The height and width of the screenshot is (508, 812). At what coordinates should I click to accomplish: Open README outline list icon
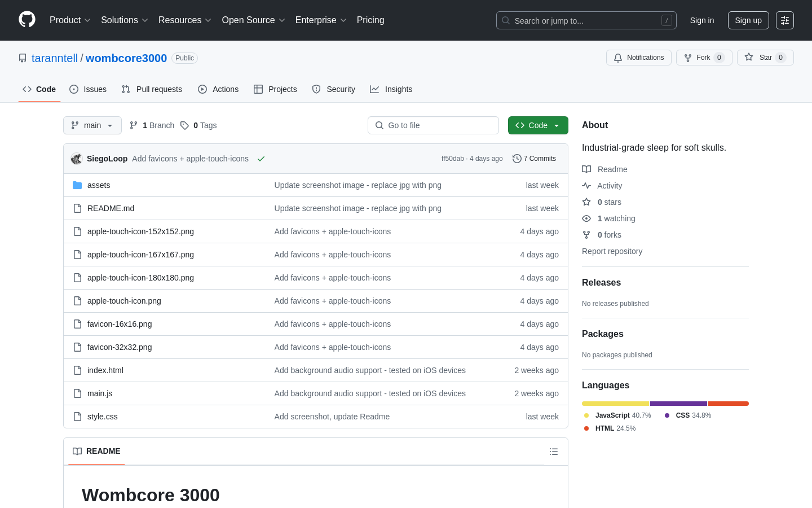(554, 452)
